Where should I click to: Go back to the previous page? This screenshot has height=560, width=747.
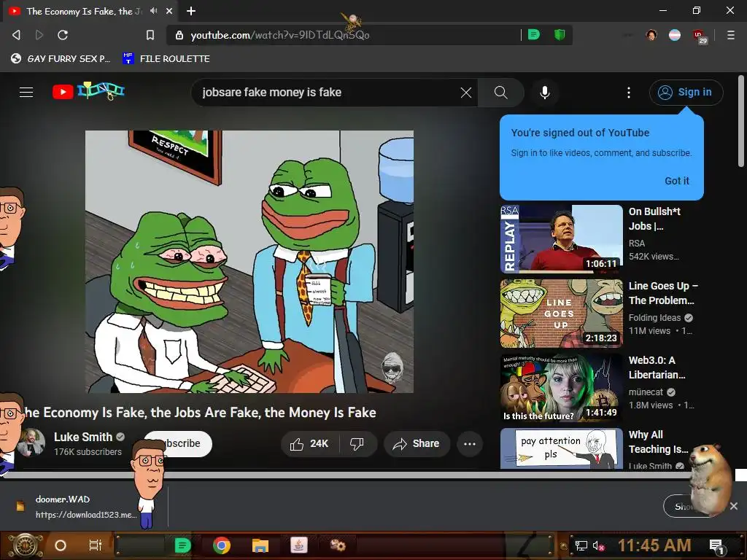[x=16, y=35]
